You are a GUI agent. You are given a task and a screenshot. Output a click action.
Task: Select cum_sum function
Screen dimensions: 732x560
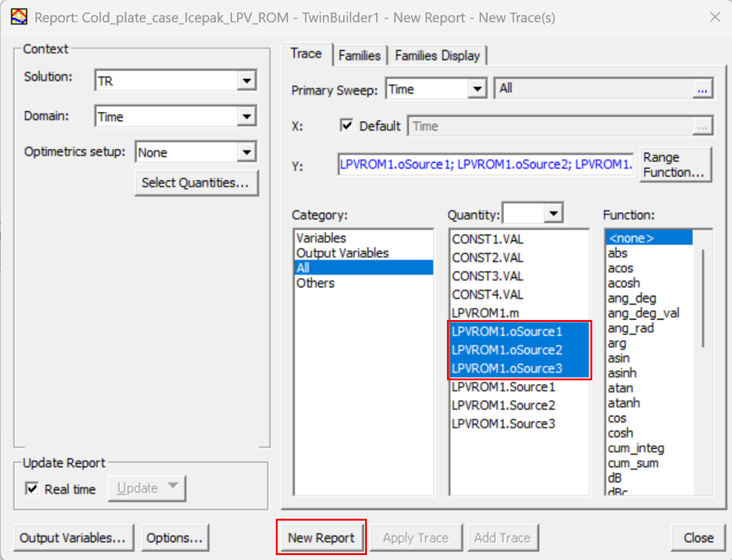click(650, 463)
